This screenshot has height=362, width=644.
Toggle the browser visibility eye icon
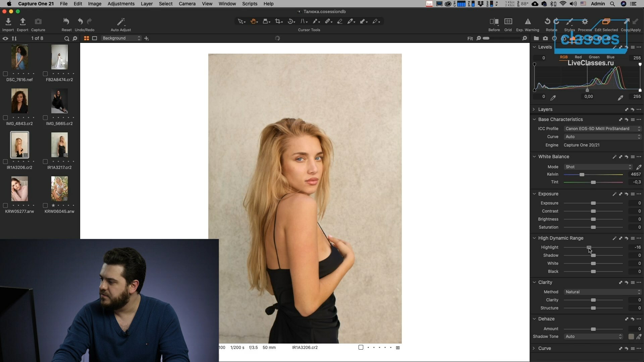(x=5, y=39)
